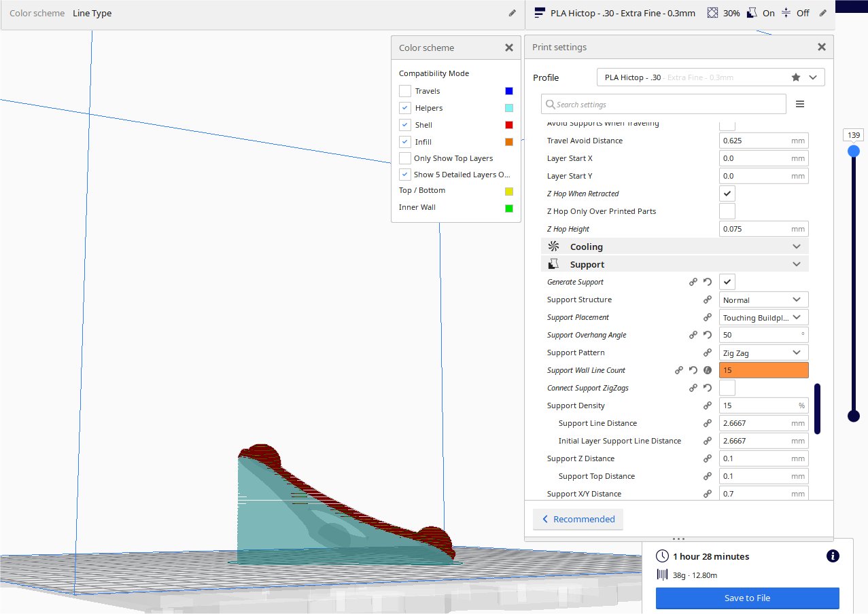Uncheck the Generate Support checkbox
Viewport: 868px width, 614px height.
click(727, 282)
